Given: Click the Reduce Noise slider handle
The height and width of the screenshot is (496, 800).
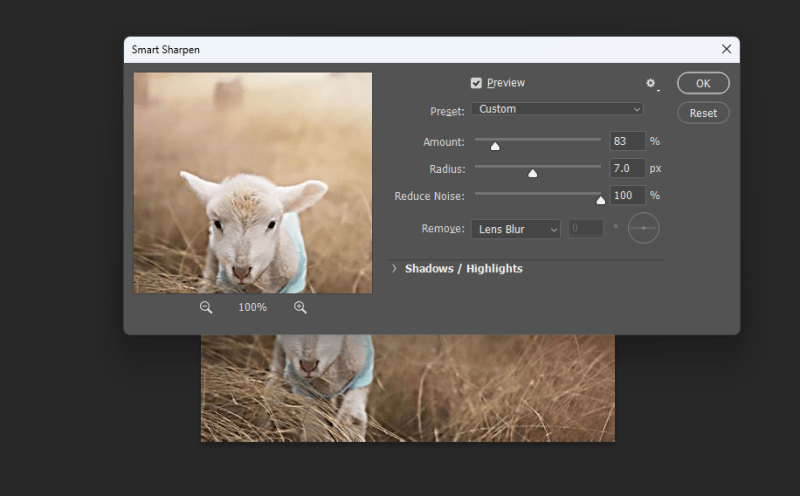Looking at the screenshot, I should pyautogui.click(x=601, y=200).
